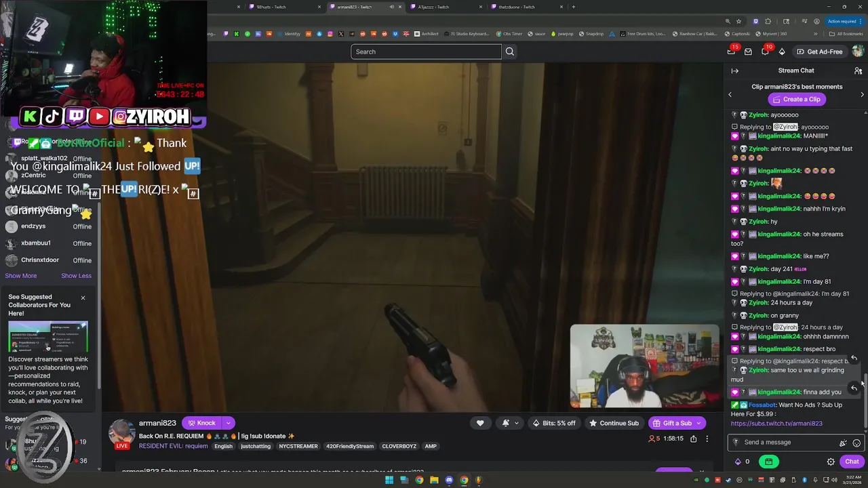Open the user avatar menu

pyautogui.click(x=858, y=52)
